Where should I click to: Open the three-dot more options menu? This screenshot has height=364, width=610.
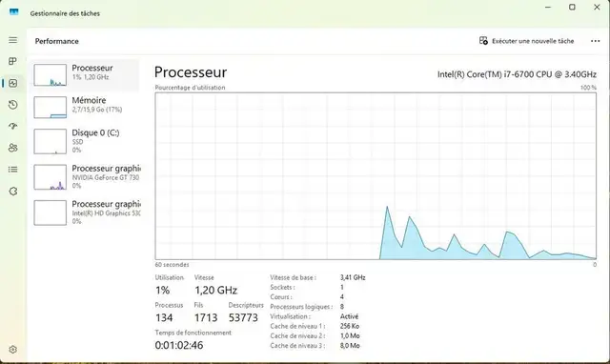pyautogui.click(x=595, y=41)
